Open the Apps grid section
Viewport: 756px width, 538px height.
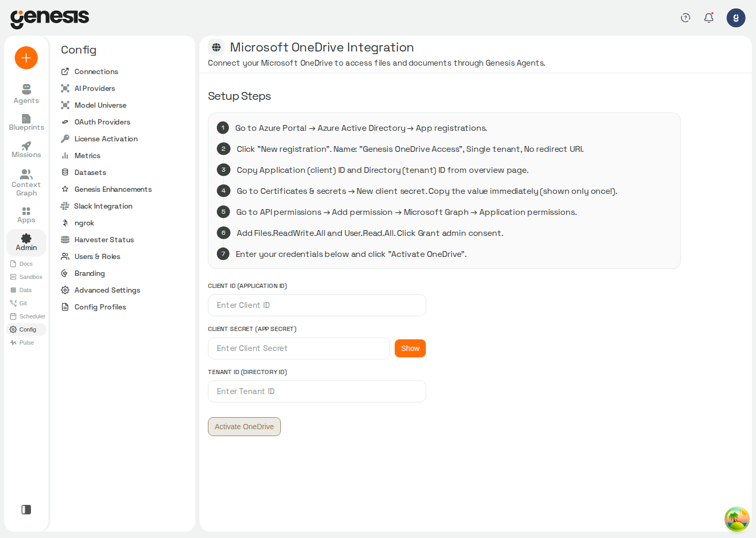26,215
